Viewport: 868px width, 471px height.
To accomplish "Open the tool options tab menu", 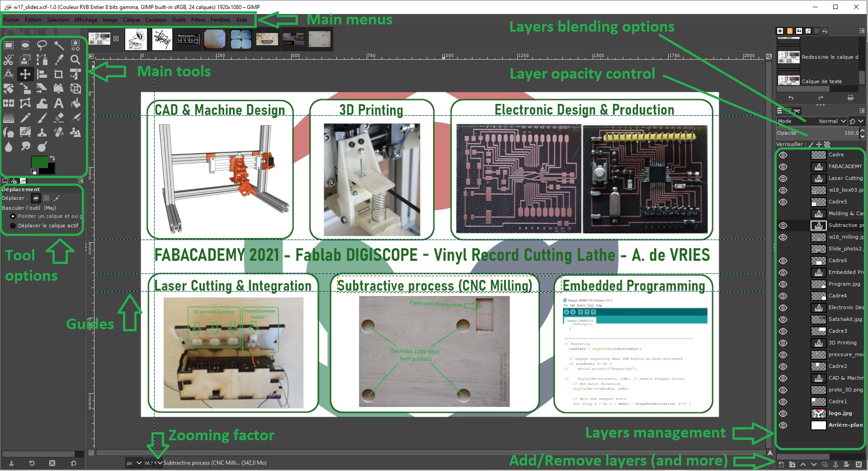I will [81, 181].
